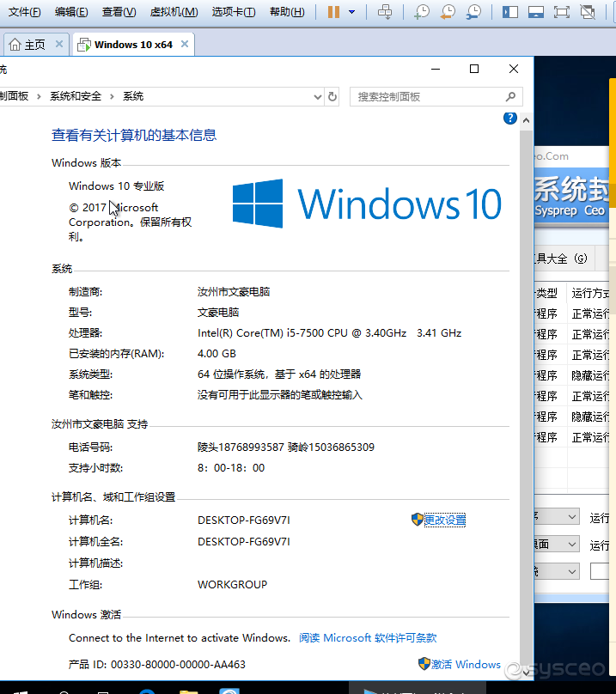Open the 编辑(E) menu
The image size is (616, 694).
point(71,12)
